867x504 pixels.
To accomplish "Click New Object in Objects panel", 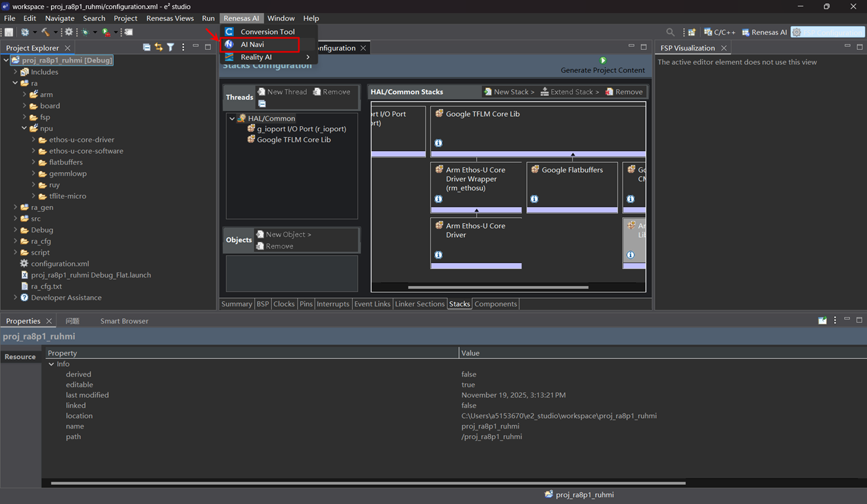I will [x=284, y=234].
